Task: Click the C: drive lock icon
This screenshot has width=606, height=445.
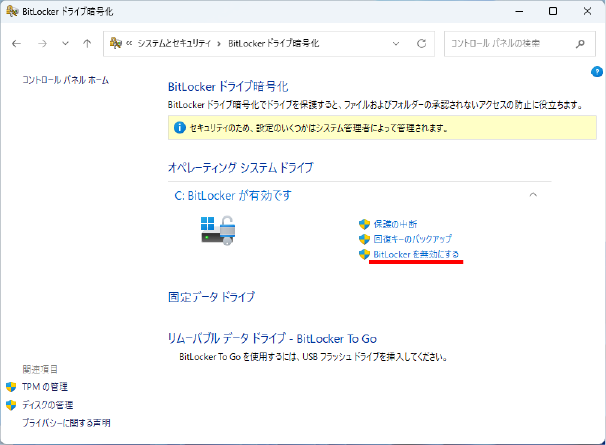Action: (218, 230)
